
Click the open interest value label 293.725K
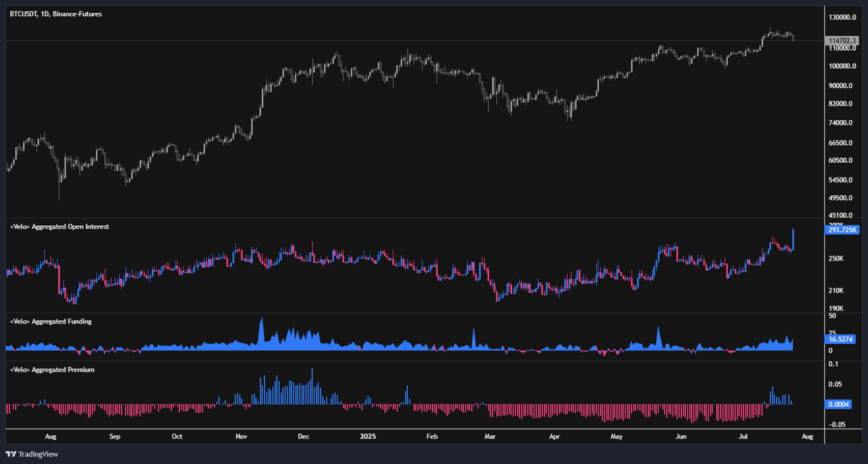[x=841, y=230]
